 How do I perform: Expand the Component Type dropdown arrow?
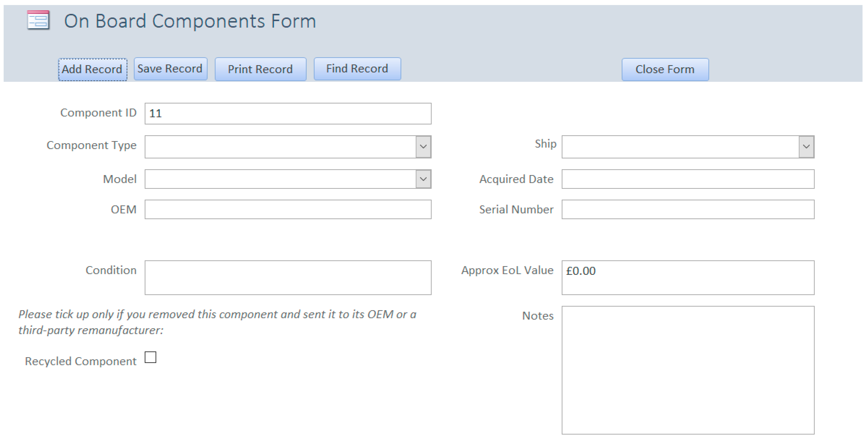(423, 147)
